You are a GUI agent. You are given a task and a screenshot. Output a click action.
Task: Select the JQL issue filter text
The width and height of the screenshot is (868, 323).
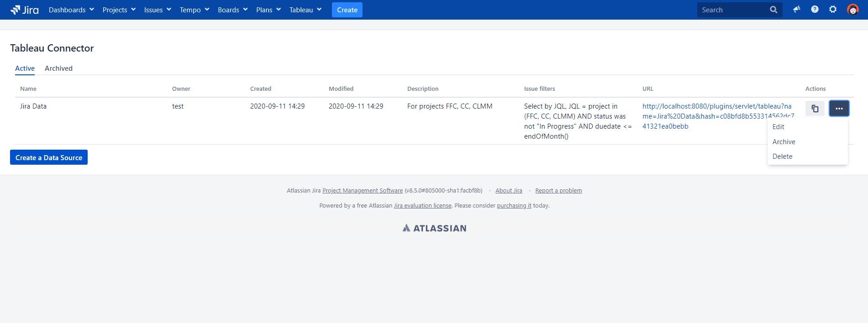(x=578, y=121)
